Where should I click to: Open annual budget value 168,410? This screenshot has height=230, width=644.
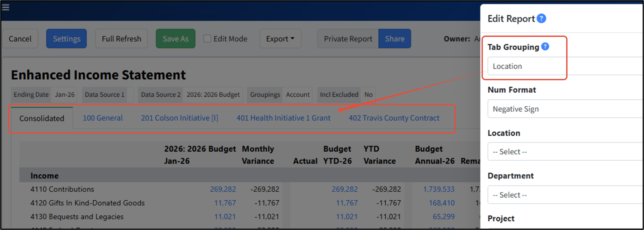[442, 203]
